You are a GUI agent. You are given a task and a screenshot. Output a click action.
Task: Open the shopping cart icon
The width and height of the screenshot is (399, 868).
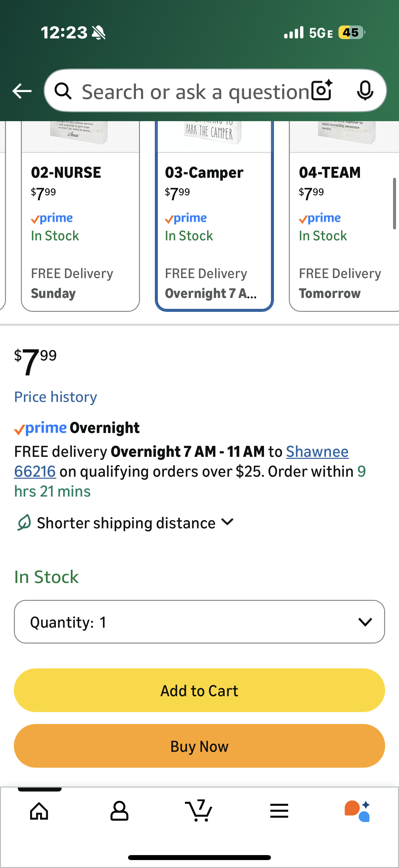pyautogui.click(x=199, y=810)
